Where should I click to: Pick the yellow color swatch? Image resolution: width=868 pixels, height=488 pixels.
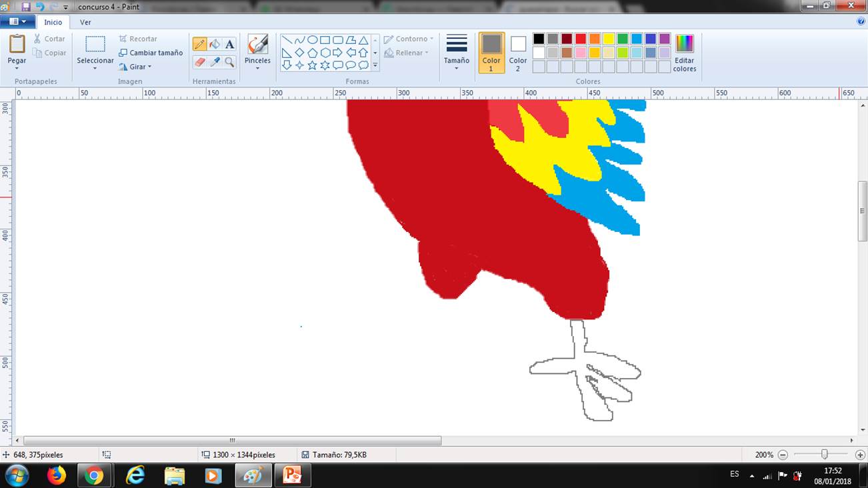click(x=609, y=39)
